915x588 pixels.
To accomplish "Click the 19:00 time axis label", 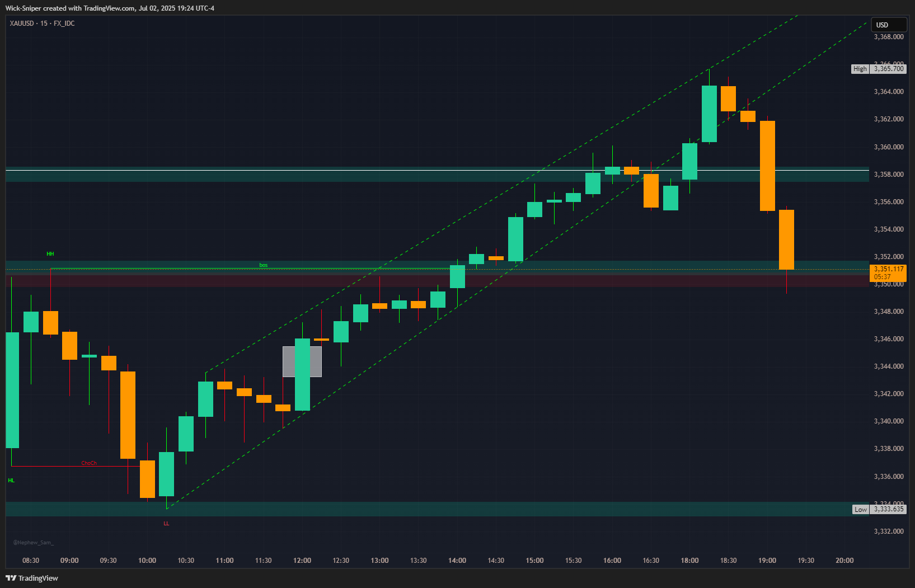I will click(x=767, y=561).
